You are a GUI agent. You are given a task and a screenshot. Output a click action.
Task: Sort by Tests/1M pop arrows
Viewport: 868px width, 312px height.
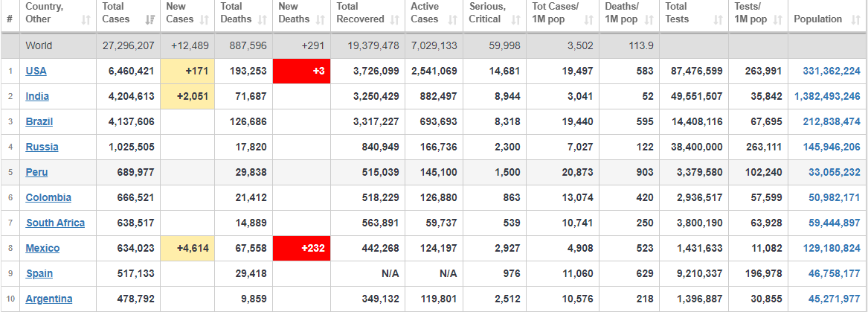coord(778,19)
